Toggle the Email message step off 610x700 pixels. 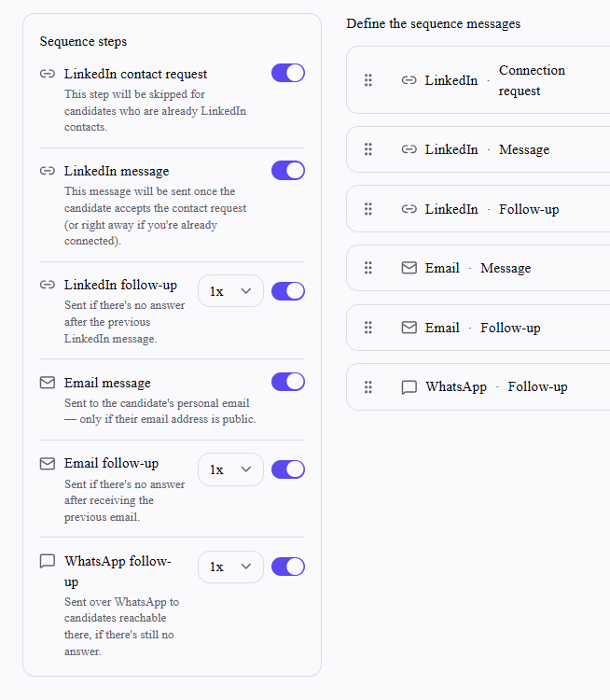click(x=288, y=382)
